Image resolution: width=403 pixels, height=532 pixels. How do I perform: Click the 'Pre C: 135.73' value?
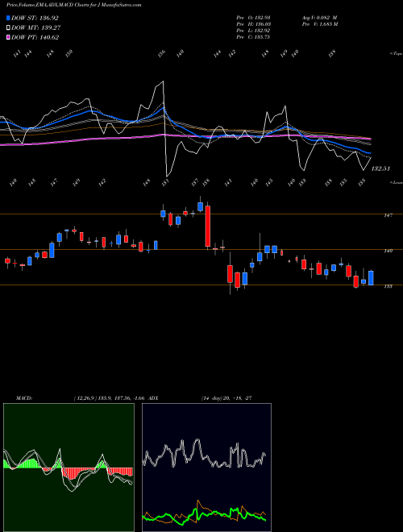click(253, 37)
